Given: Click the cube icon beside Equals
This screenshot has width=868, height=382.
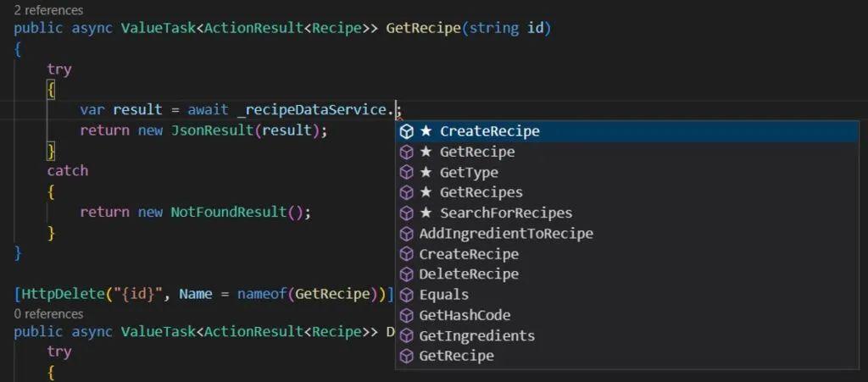Looking at the screenshot, I should (x=407, y=296).
